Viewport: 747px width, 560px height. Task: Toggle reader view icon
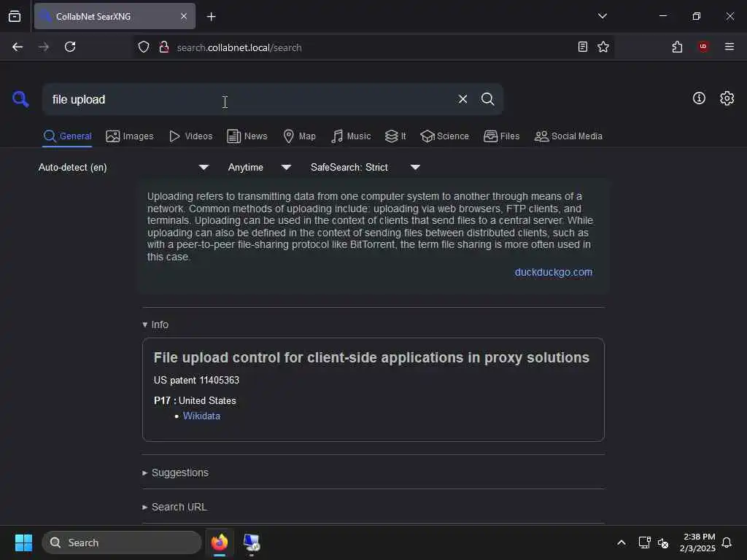[x=582, y=47]
